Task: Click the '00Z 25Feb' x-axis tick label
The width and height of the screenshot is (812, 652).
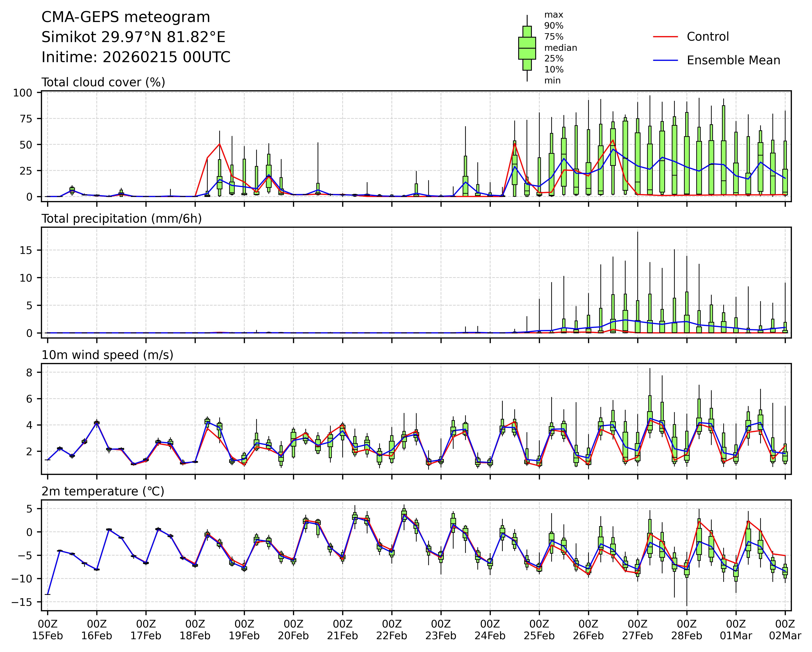Action: pyautogui.click(x=539, y=629)
